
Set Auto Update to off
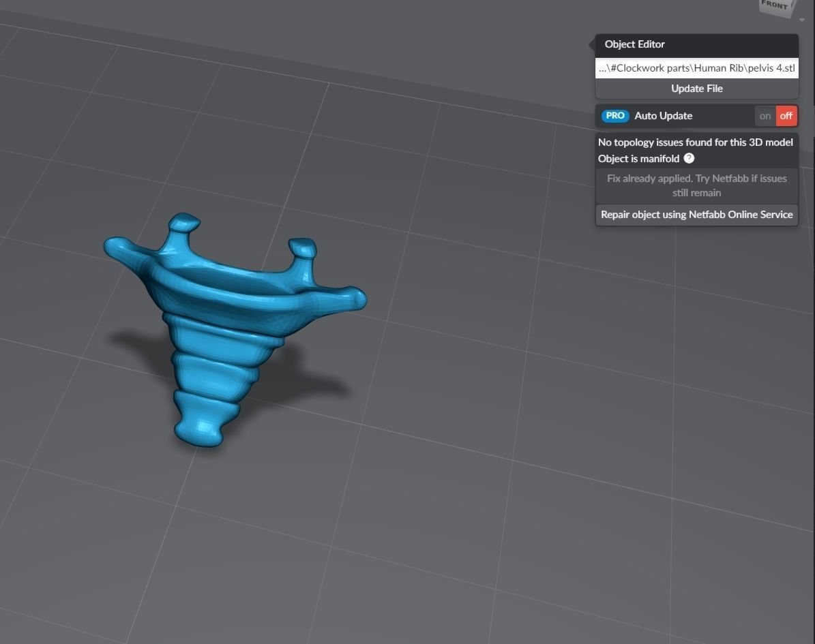click(786, 116)
